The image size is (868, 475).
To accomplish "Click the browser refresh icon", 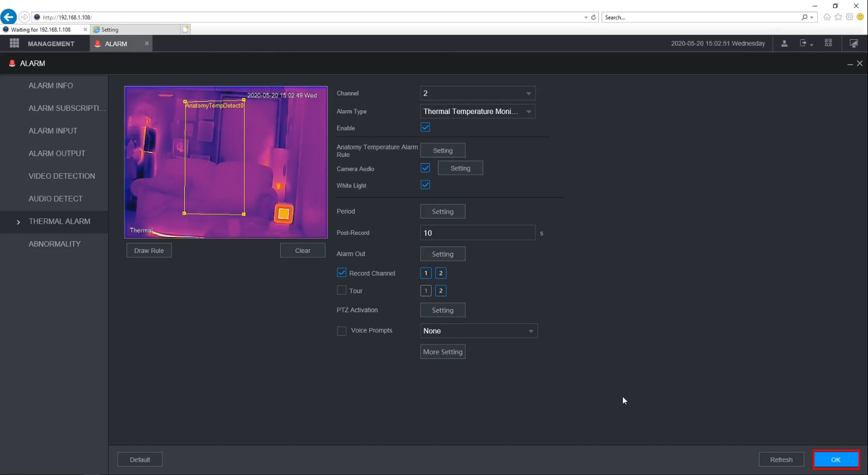I will click(594, 17).
